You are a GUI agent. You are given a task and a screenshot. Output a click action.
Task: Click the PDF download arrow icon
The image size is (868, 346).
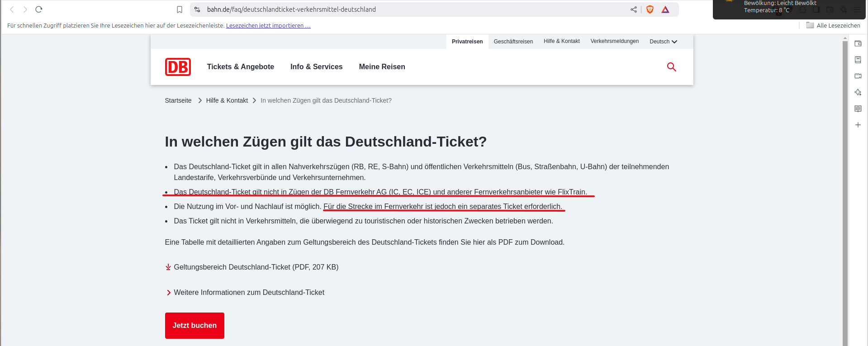pos(168,267)
